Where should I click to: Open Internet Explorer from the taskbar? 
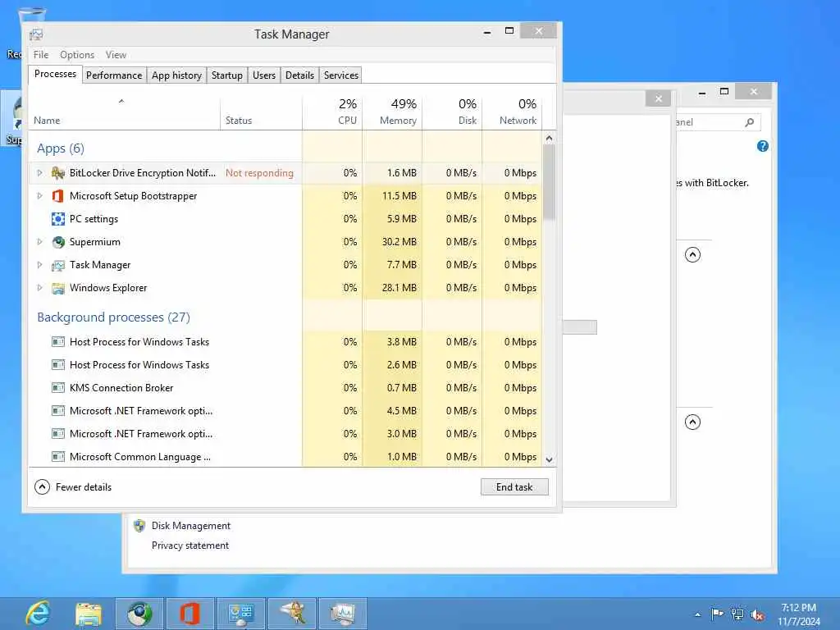tap(39, 614)
